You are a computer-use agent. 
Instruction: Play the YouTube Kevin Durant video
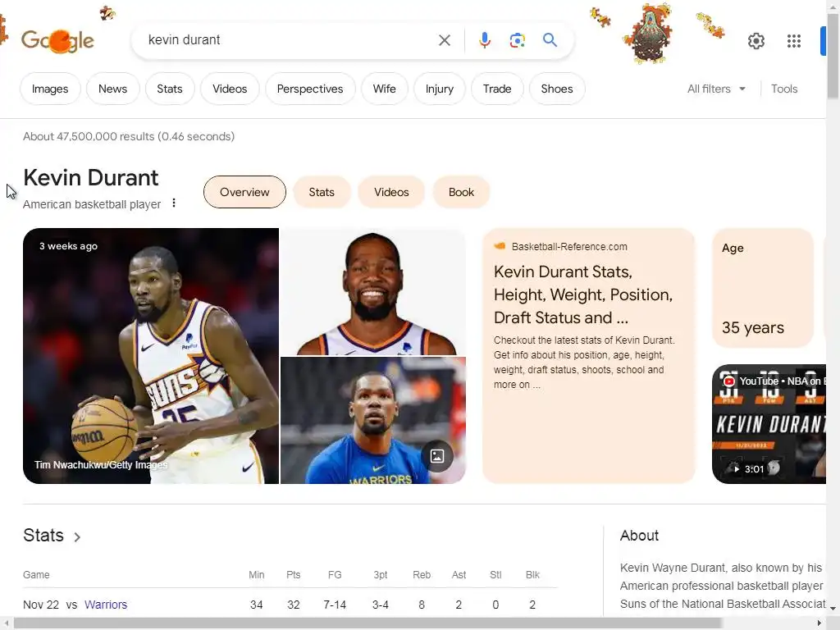click(769, 424)
